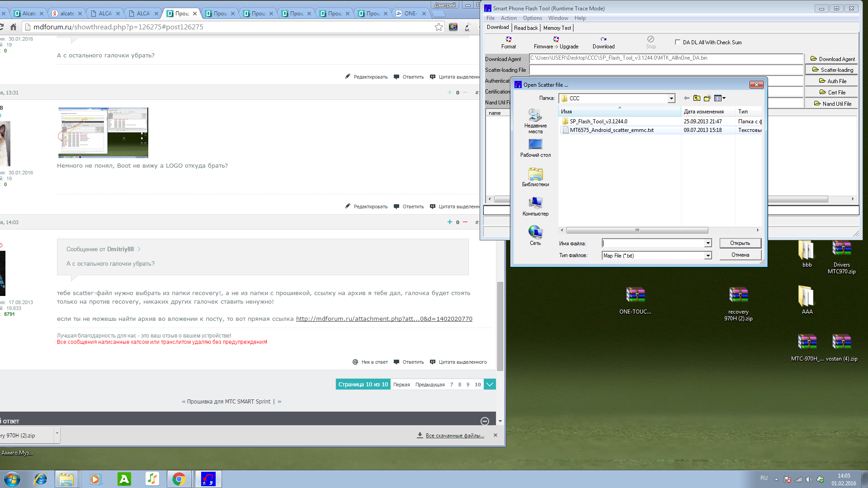Viewport: 868px width, 488px height.
Task: Click the Download arrow icon
Action: (604, 40)
